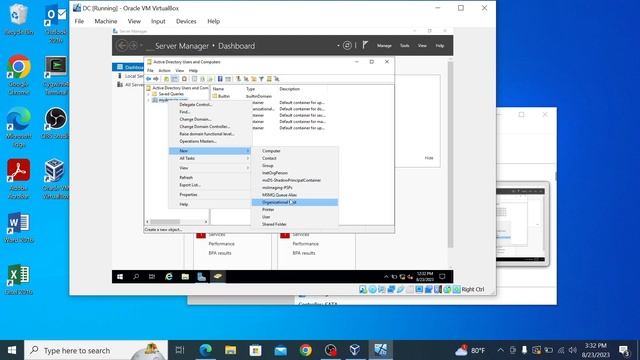Click Raise domain functional level

[210, 134]
